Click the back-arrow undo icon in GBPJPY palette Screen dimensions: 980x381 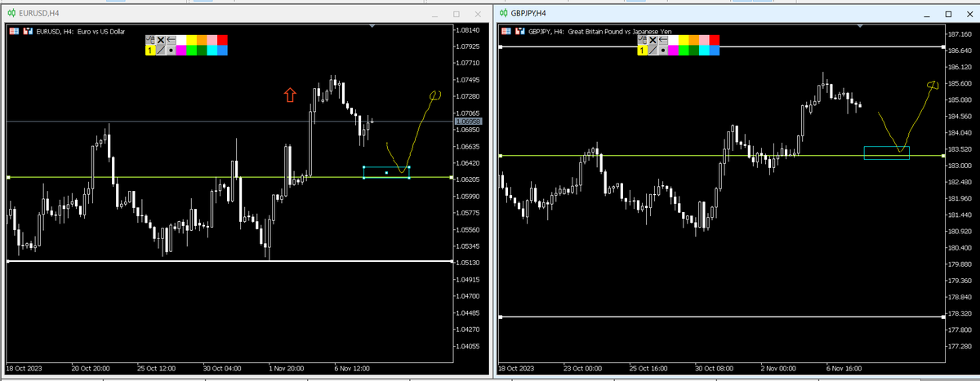click(x=663, y=40)
